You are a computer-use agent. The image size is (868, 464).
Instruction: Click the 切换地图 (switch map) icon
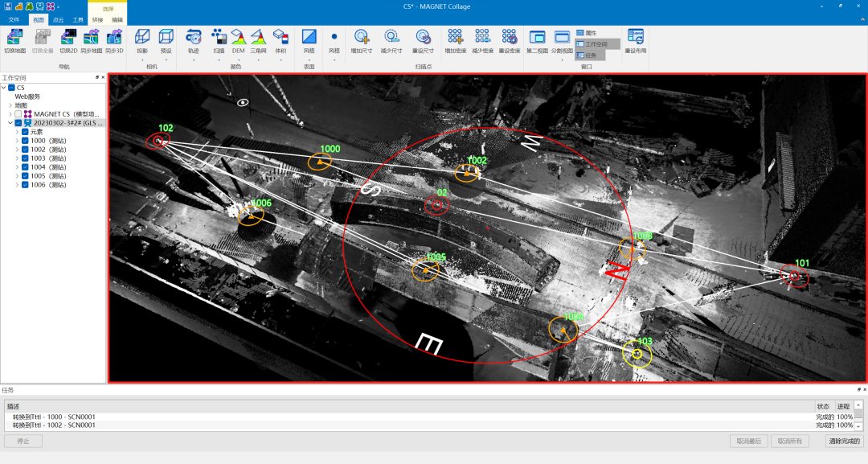point(15,37)
